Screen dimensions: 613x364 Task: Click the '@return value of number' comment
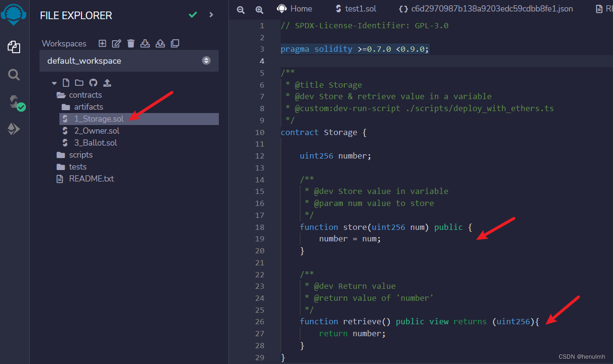click(x=369, y=298)
